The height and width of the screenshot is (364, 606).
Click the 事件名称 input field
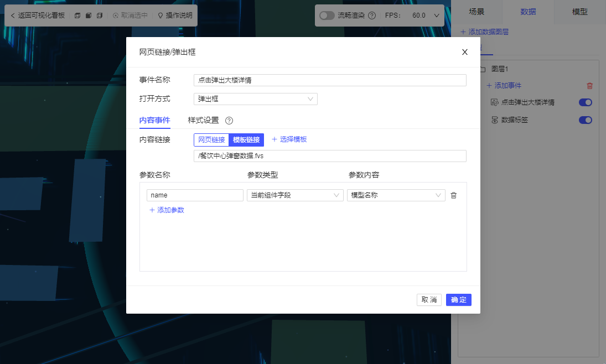point(330,80)
